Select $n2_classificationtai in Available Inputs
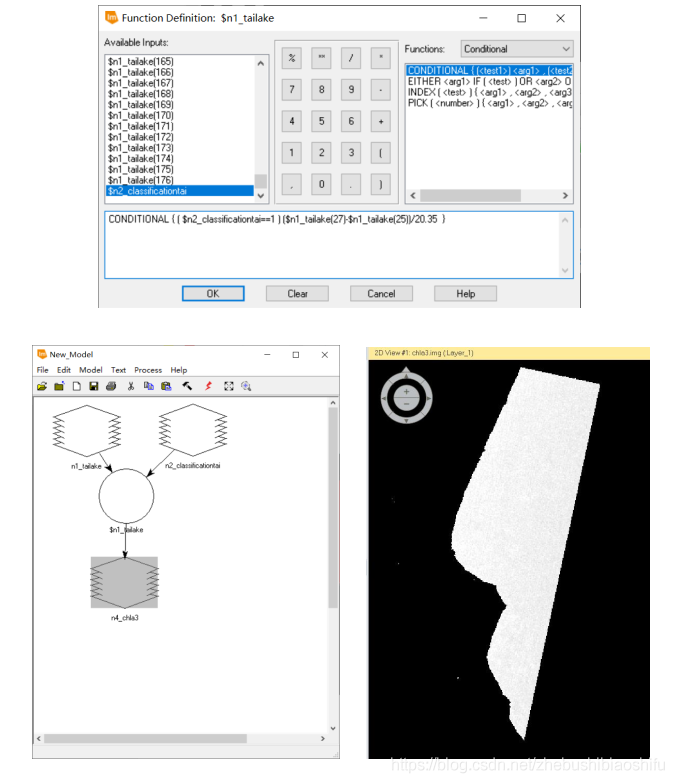Viewport: 674px width, 783px height. point(180,191)
